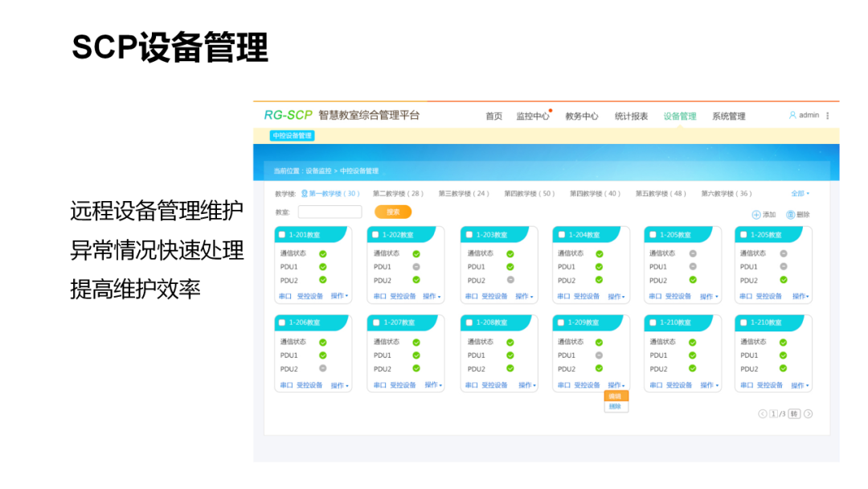Expand the 全部 building filter dropdown
The image size is (868, 489).
[800, 193]
